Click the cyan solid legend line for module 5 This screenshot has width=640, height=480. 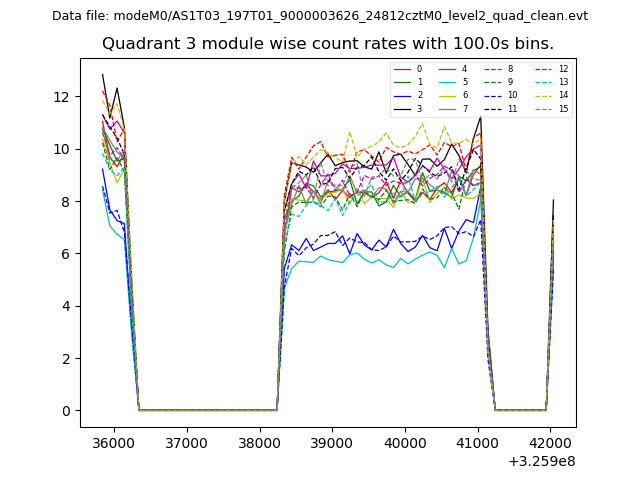coord(449,82)
